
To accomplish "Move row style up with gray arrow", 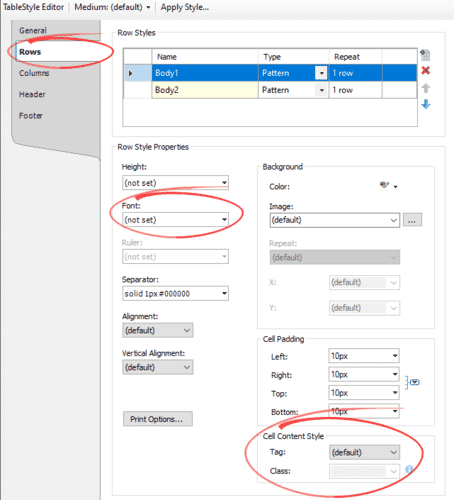I will pos(426,88).
